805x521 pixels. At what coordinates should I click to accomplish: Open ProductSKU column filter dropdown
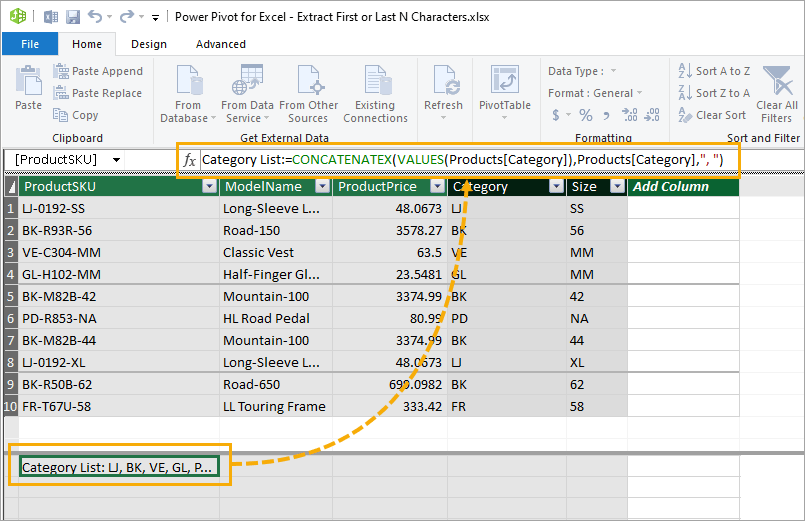pyautogui.click(x=209, y=186)
